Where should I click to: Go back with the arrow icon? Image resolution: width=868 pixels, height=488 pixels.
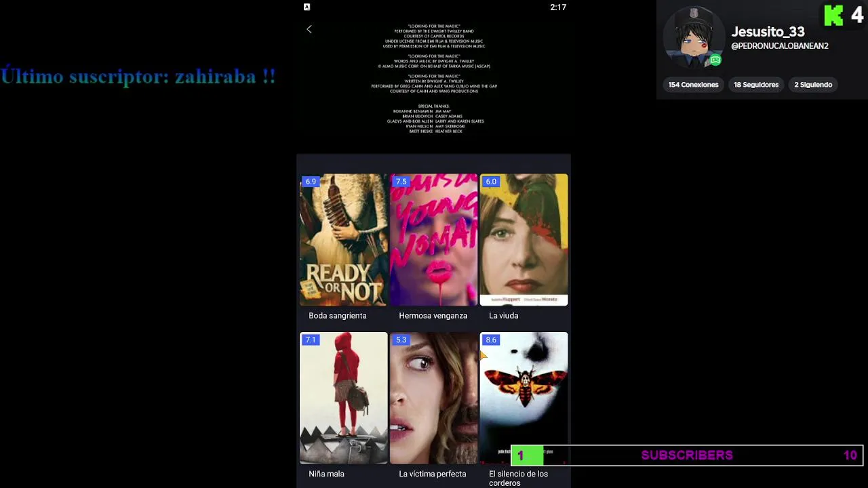309,29
